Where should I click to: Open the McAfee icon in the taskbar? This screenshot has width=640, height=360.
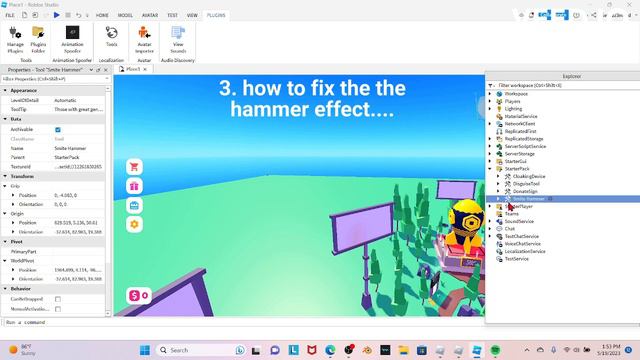[312, 350]
